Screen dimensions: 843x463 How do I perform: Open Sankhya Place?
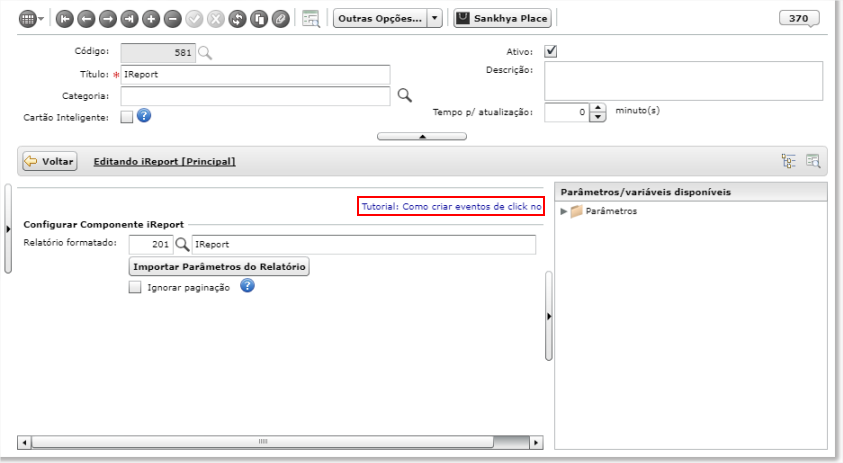click(x=502, y=18)
